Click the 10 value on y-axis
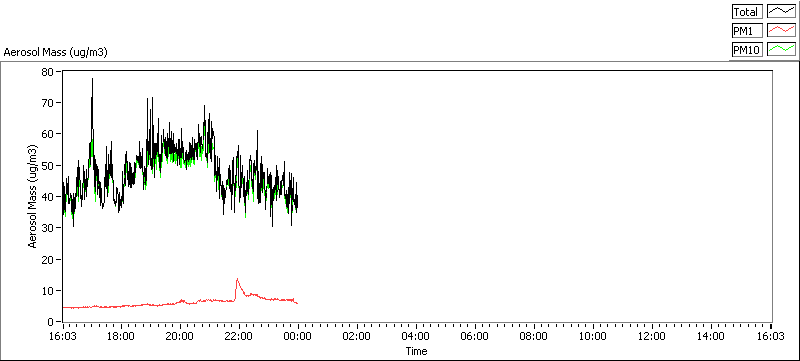 [47, 290]
